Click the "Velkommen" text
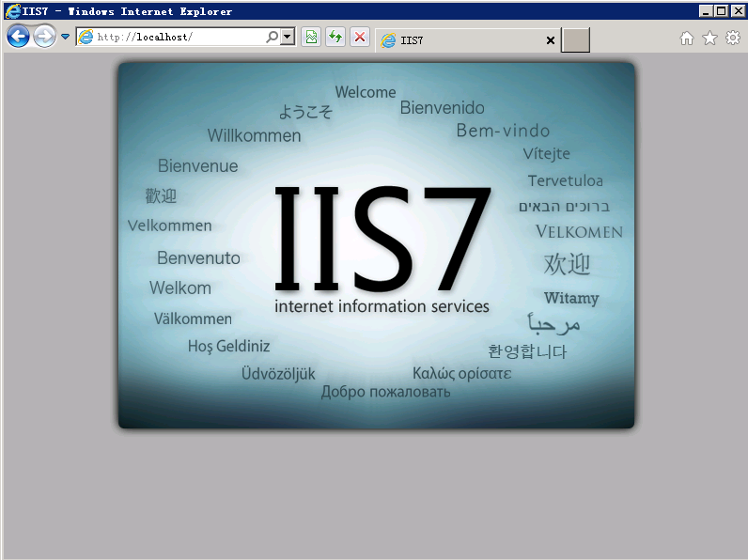Screen dimensions: 748x560 point(170,226)
